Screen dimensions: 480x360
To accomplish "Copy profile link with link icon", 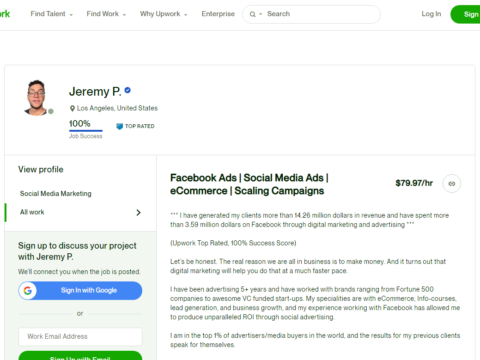I will 452,184.
